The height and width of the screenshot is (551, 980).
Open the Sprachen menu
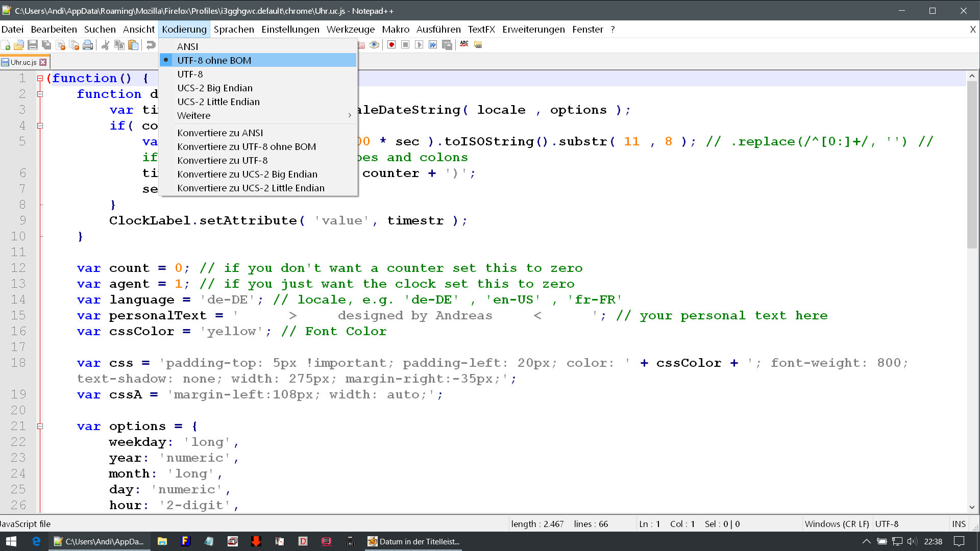(x=233, y=29)
